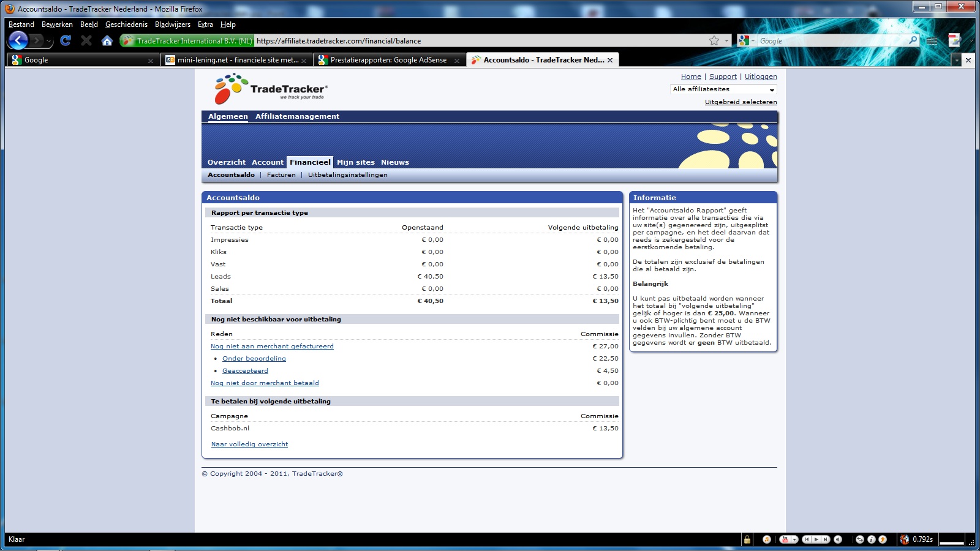The height and width of the screenshot is (551, 980).
Task: Click the previous track button in status bar
Action: point(807,539)
